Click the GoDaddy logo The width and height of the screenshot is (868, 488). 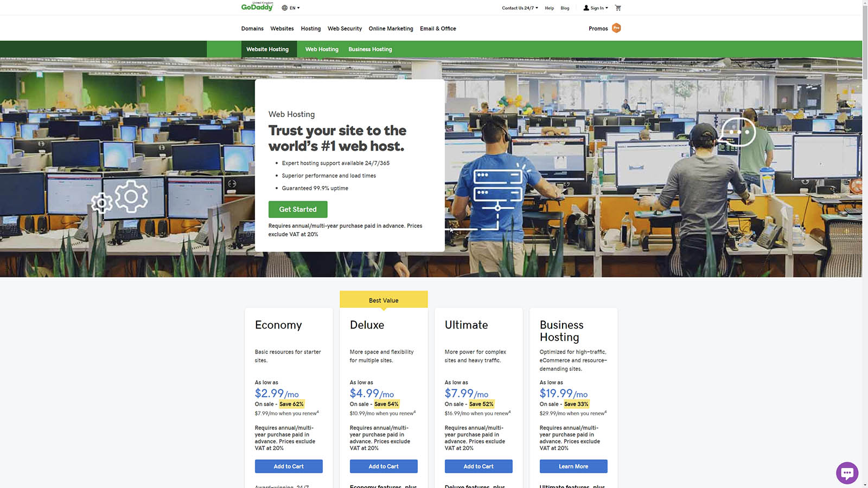(x=257, y=7)
